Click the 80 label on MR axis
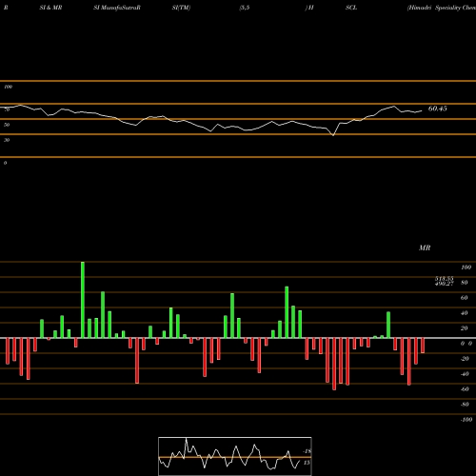476x476 pixels. click(465, 283)
